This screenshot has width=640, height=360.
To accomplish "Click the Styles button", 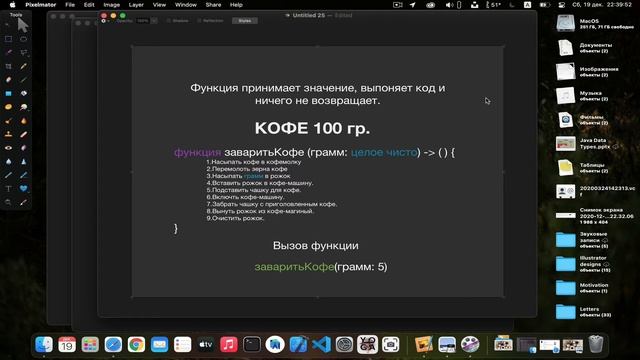I will (245, 21).
